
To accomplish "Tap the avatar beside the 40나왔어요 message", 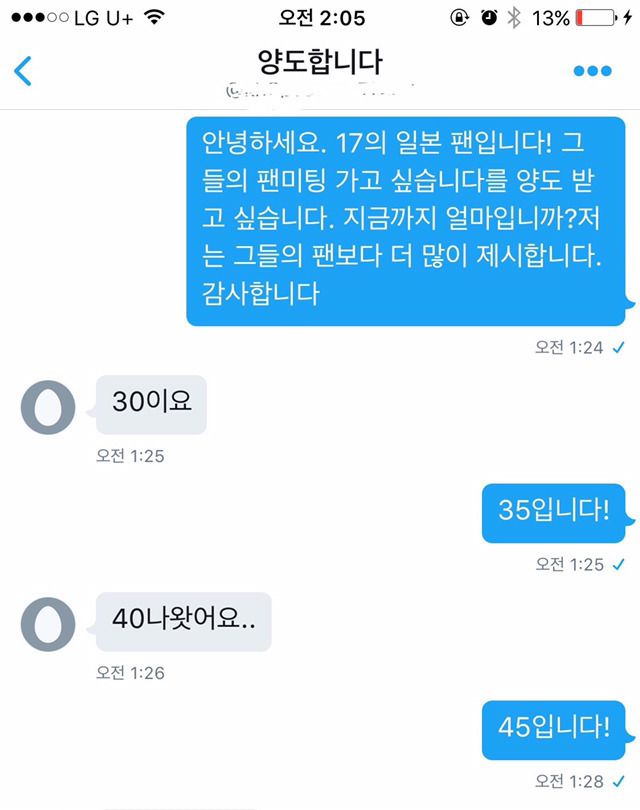I will tap(48, 624).
